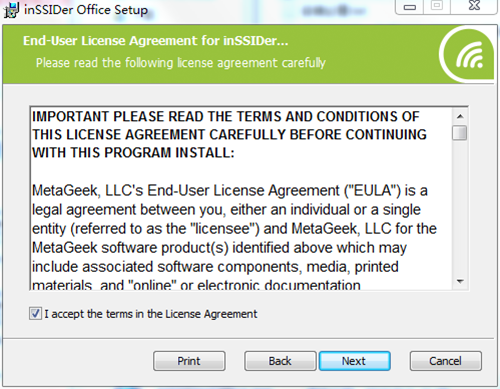Image resolution: width=500 pixels, height=389 pixels.
Task: Click the inSSIDer Office Setup title text
Action: pyautogui.click(x=86, y=10)
